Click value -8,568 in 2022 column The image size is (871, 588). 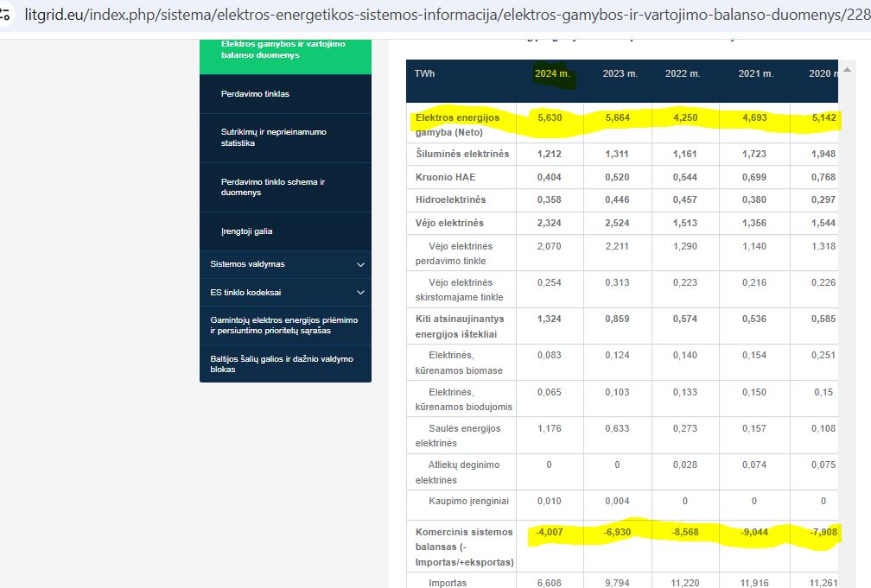[685, 532]
